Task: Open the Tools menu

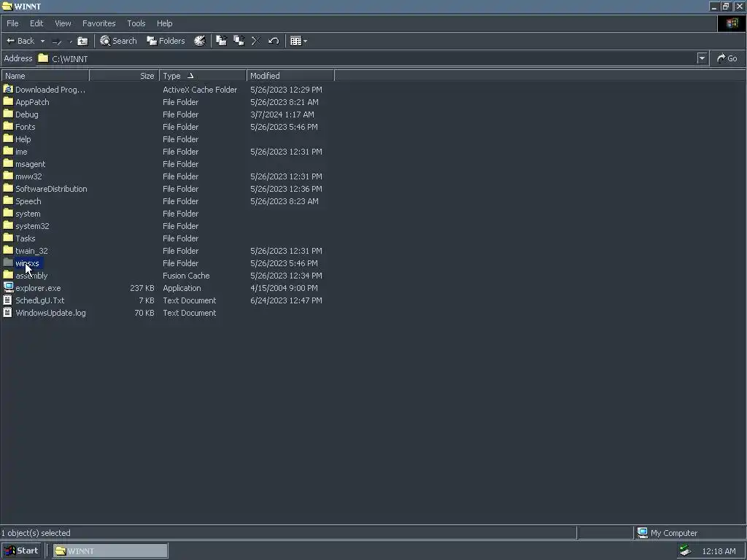Action: coord(136,23)
